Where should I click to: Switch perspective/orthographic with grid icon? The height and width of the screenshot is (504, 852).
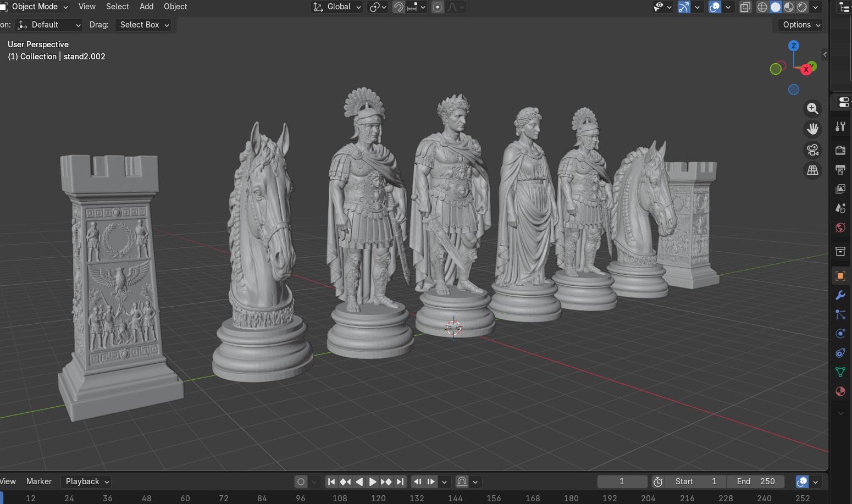[x=812, y=170]
